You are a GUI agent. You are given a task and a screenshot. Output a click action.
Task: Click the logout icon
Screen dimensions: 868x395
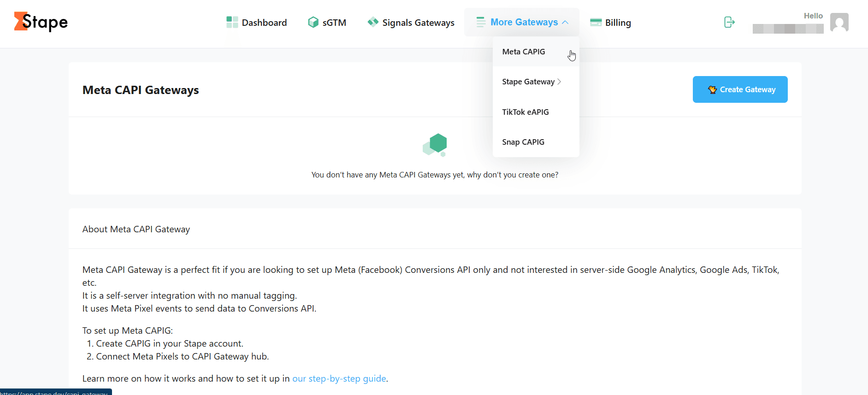coord(729,22)
